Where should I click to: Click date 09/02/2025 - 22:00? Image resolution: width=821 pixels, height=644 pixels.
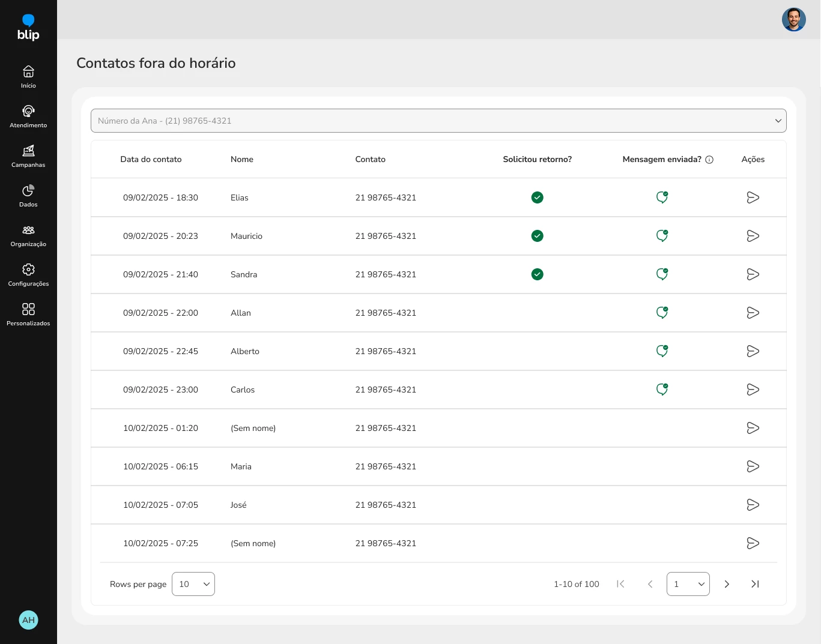[160, 313]
